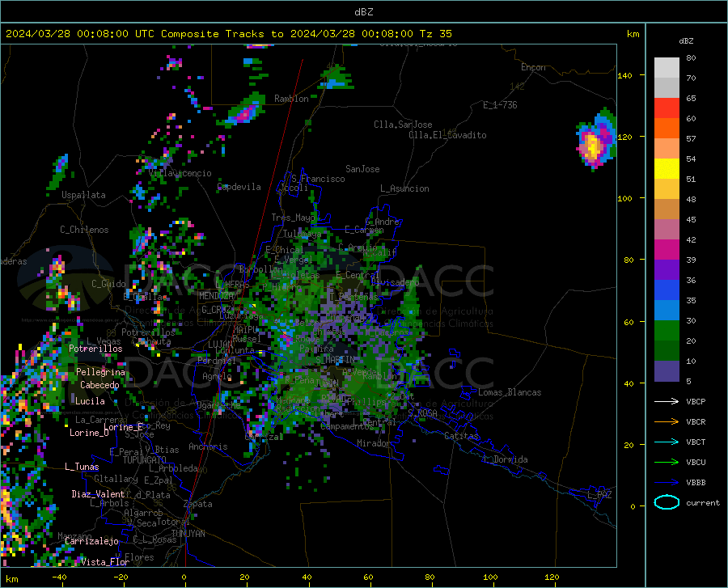The width and height of the screenshot is (728, 588).
Task: Click the orange VBCR arrow in legend
Action: point(667,422)
